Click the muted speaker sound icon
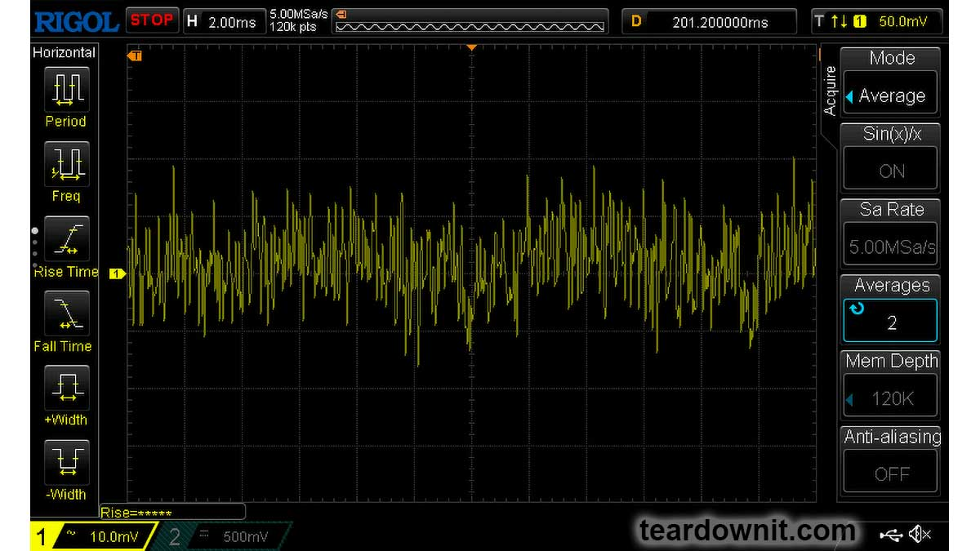Screen dimensions: 980x551 920,535
